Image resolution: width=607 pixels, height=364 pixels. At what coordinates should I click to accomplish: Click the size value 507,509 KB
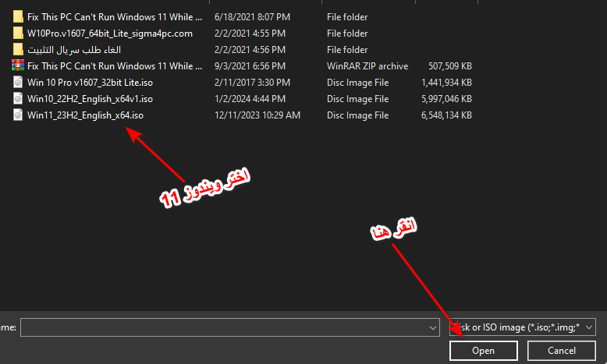pyautogui.click(x=450, y=66)
